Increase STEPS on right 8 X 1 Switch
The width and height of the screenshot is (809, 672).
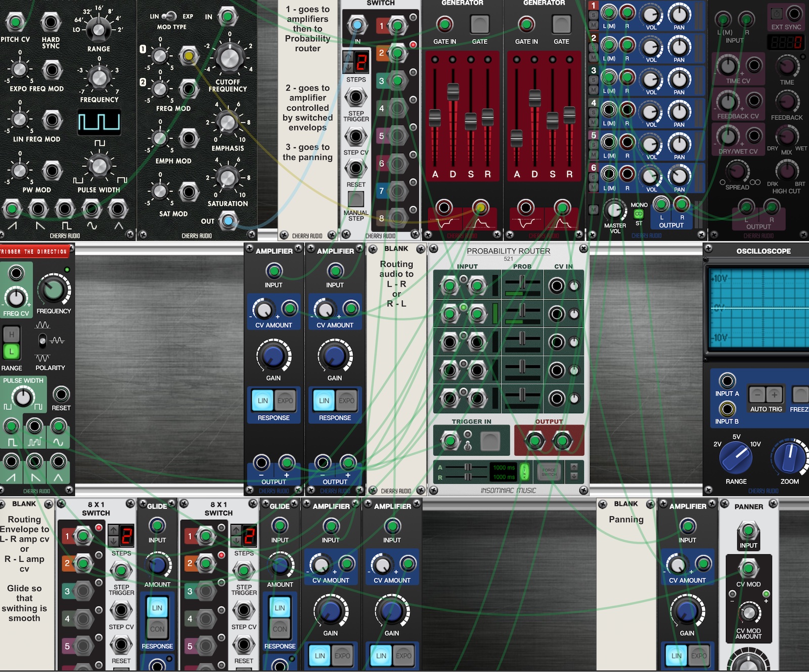coord(236,530)
